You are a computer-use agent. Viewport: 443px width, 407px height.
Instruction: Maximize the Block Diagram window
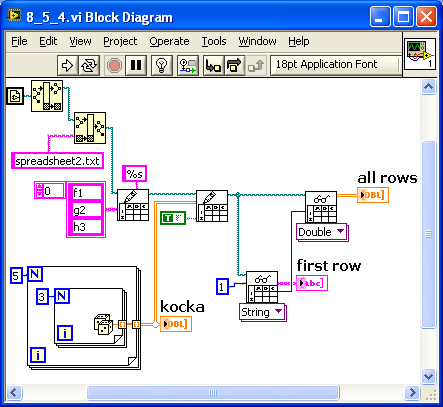click(403, 17)
